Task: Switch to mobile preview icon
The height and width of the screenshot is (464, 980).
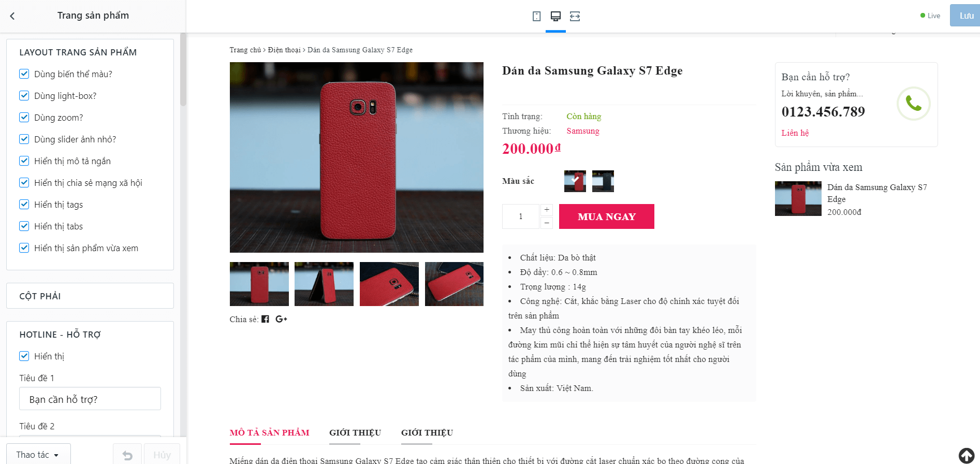Action: point(536,17)
